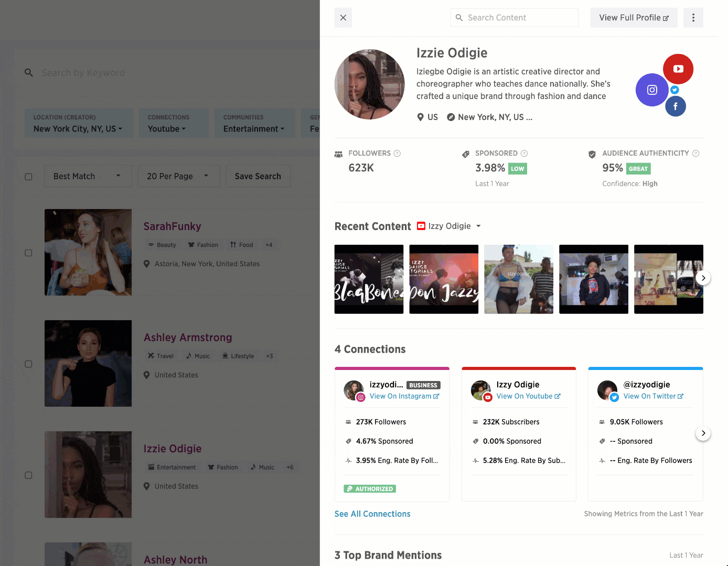Close the Izzie Odigie profile panel
Image resolution: width=728 pixels, height=566 pixels.
(343, 18)
